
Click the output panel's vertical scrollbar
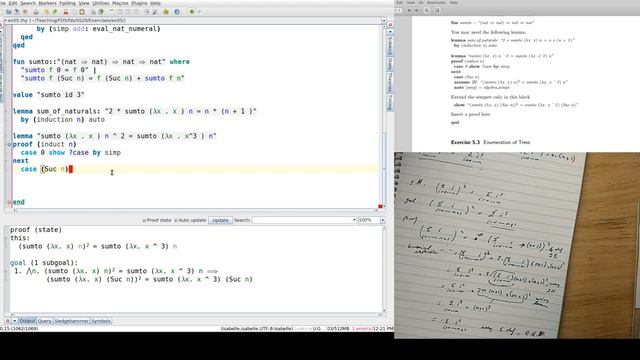tap(384, 269)
